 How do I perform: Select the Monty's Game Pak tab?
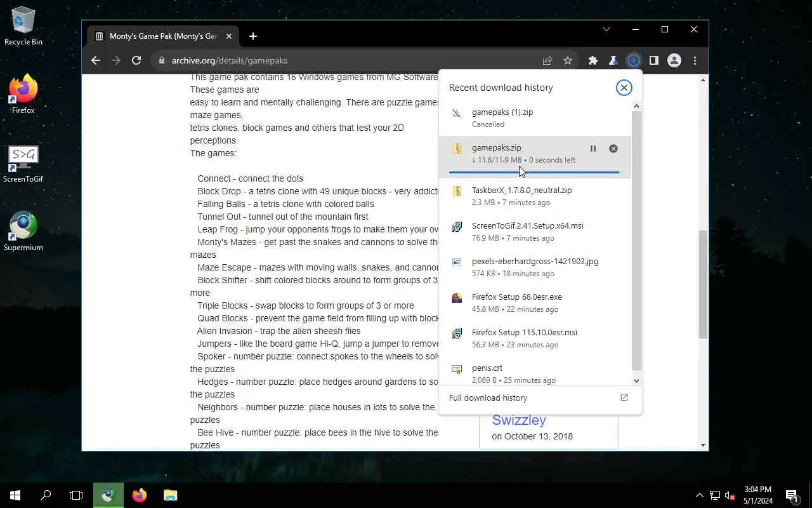point(162,36)
